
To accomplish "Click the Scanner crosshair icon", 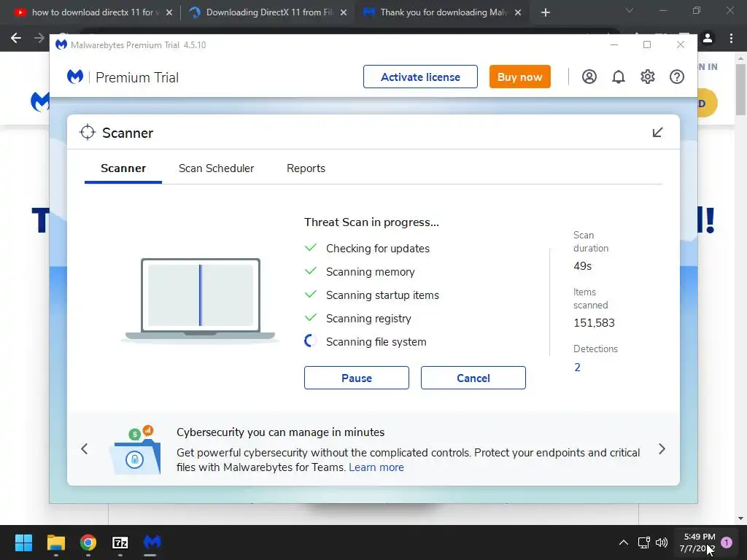I will click(88, 133).
